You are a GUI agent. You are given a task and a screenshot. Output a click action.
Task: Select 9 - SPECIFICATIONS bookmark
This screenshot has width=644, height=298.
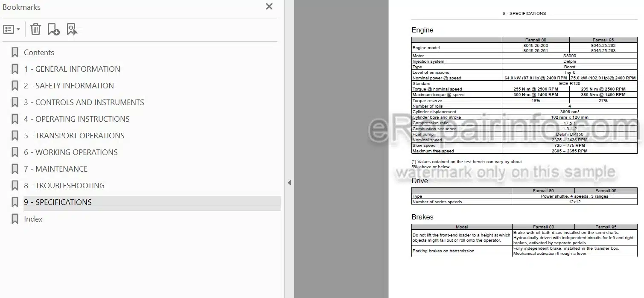(58, 202)
